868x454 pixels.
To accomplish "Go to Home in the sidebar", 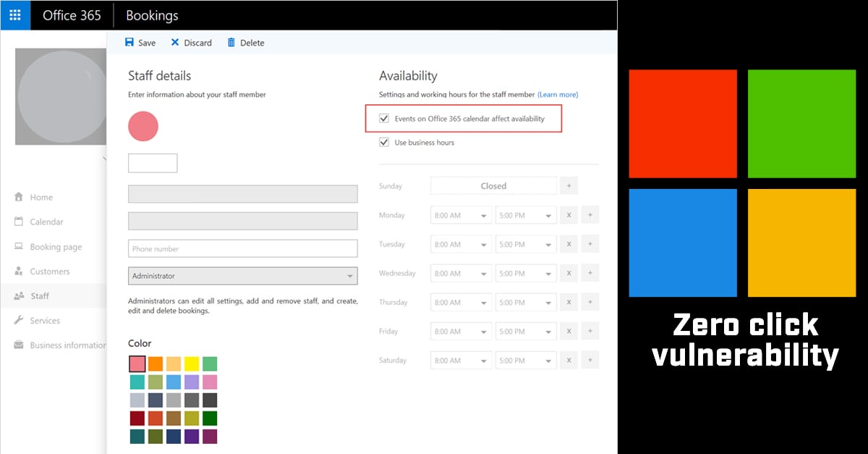I will [x=41, y=197].
